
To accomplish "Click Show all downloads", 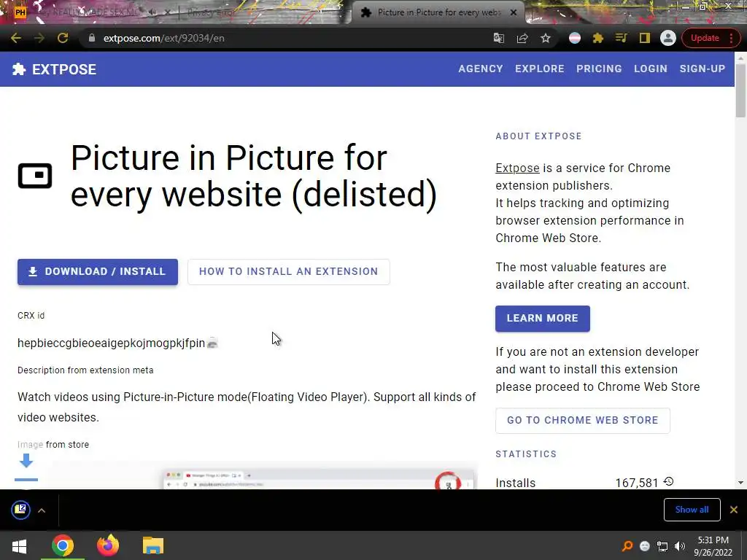I will tap(692, 510).
